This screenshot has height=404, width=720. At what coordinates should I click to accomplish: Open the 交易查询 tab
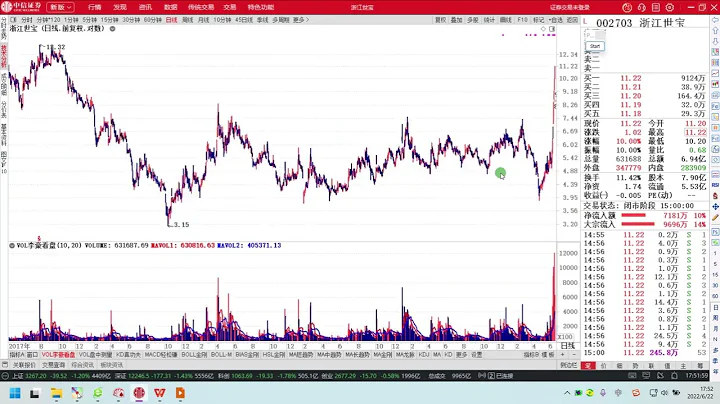point(53,365)
